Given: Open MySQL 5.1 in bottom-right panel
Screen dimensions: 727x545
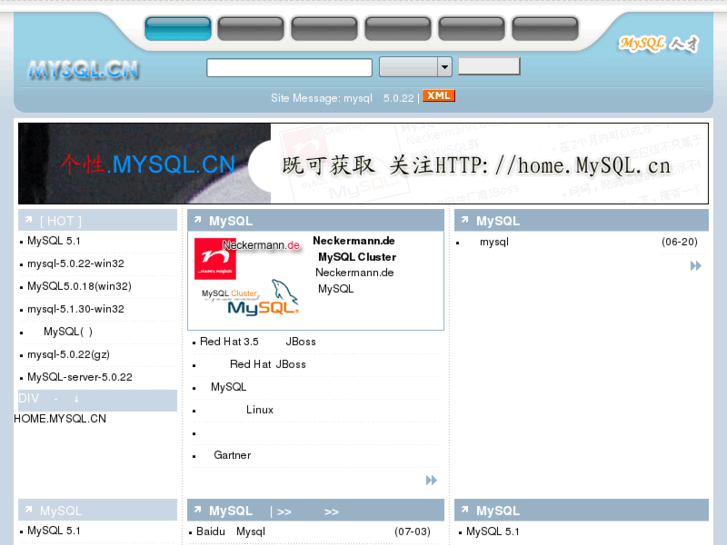Looking at the screenshot, I should pyautogui.click(x=493, y=531).
